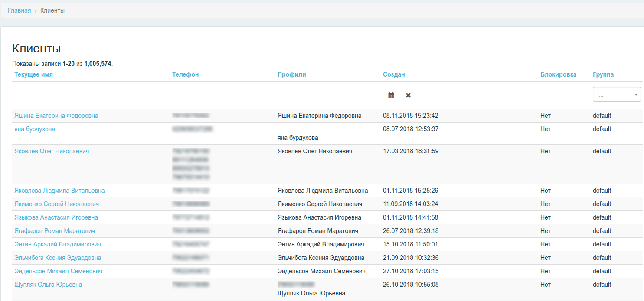Focus the Профили filter input

click(x=328, y=94)
